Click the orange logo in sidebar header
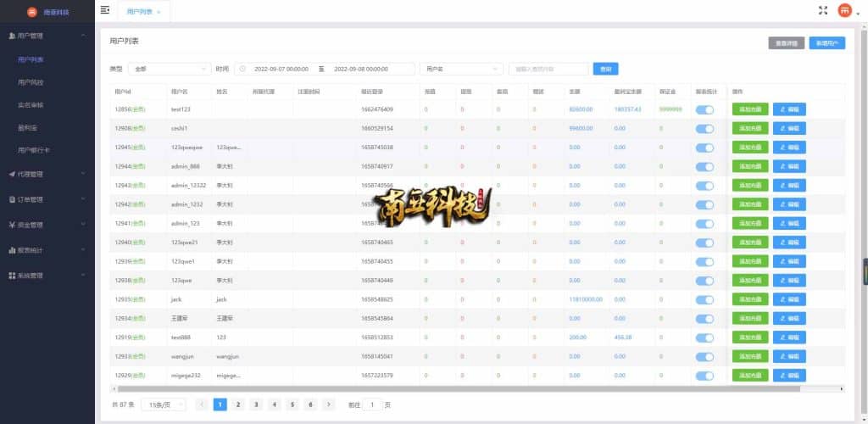Viewport: 868px width, 424px height. click(32, 12)
